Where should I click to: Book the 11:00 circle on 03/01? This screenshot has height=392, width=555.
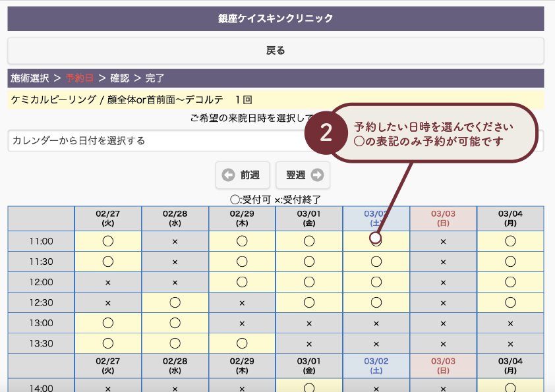pyautogui.click(x=309, y=241)
